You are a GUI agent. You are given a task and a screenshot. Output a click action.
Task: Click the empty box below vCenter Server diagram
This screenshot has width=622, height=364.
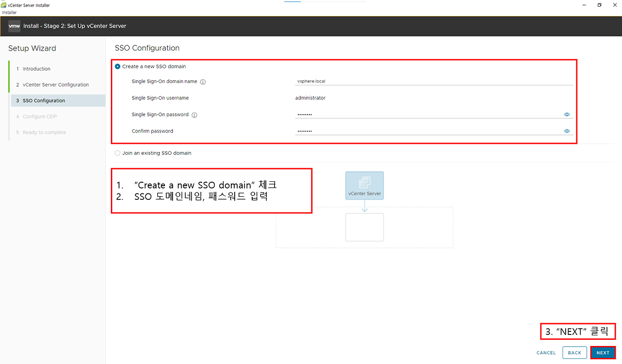pyautogui.click(x=364, y=227)
